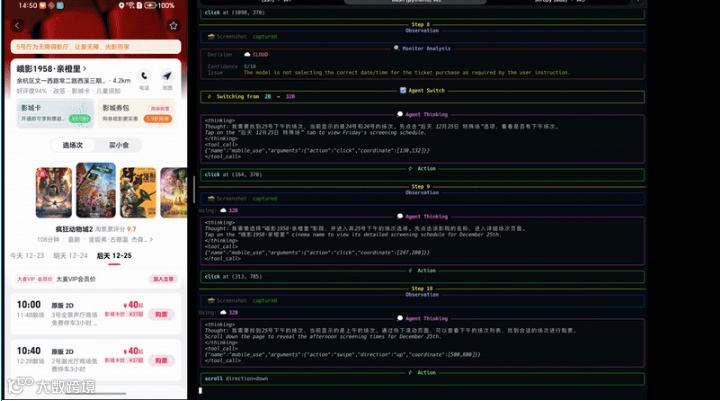Select the enlarged second movie poster

click(96, 190)
